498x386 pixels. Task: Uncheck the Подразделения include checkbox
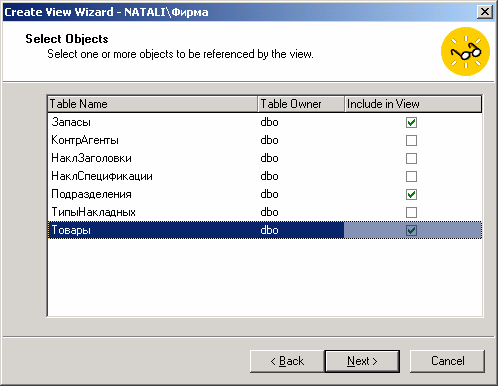pos(411,194)
